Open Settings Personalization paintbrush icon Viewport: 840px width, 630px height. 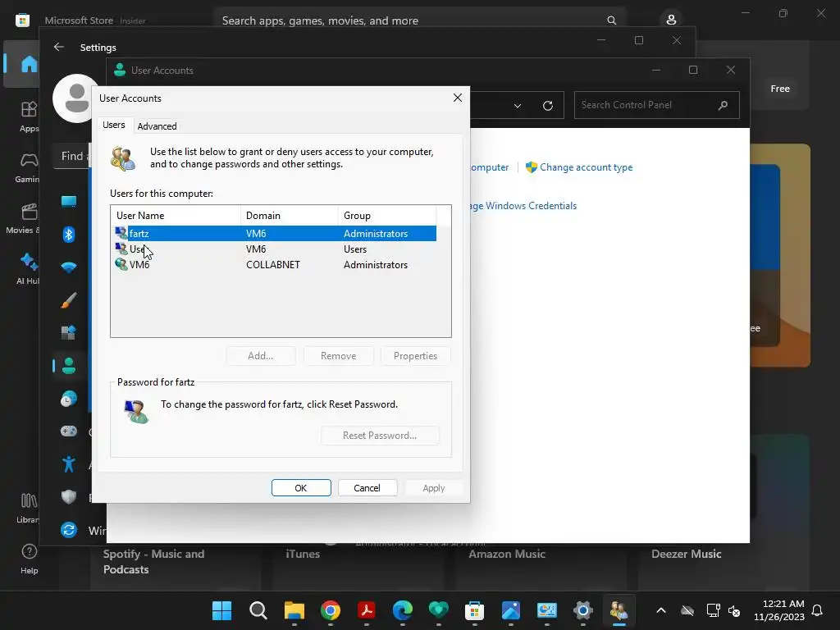69,300
